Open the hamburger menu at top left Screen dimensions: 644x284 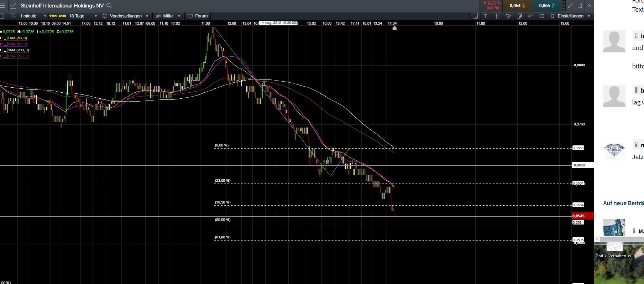click(2, 6)
